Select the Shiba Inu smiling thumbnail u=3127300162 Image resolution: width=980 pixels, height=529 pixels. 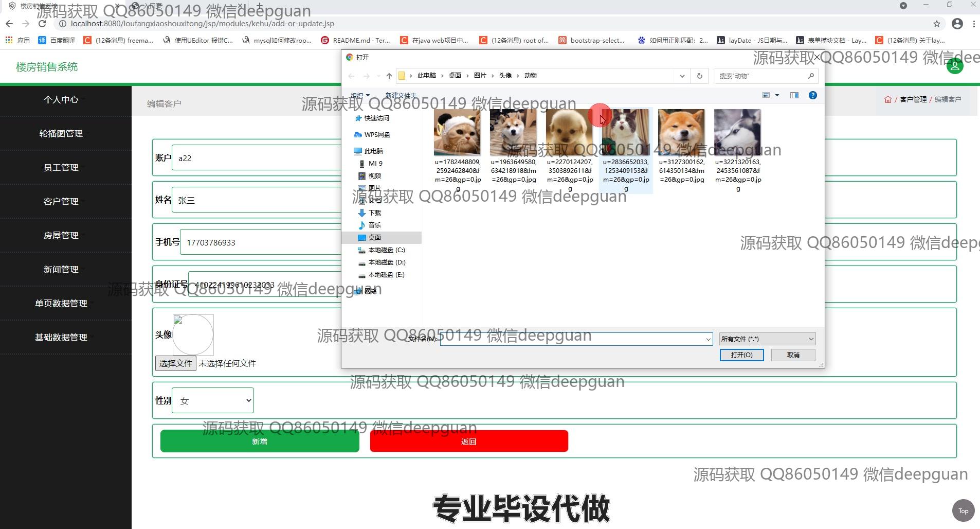click(681, 132)
